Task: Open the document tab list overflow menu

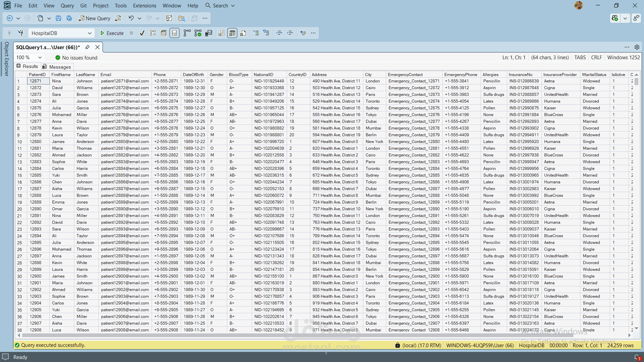Action: click(x=627, y=47)
